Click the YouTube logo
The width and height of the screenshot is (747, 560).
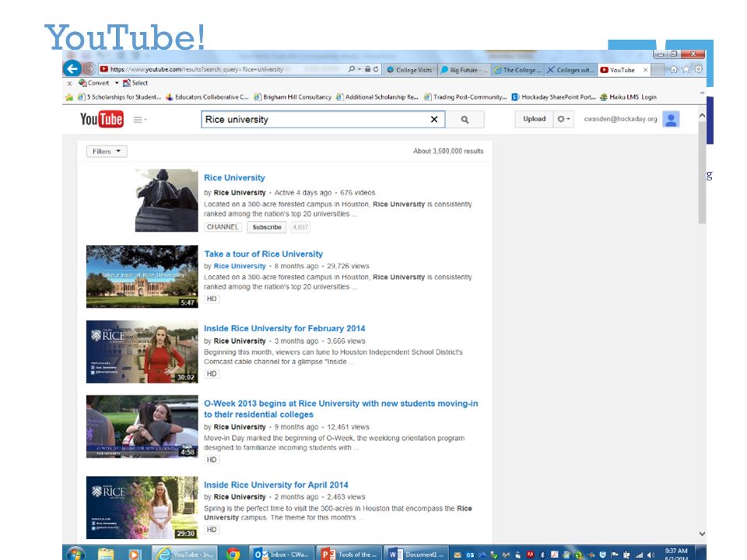point(101,119)
